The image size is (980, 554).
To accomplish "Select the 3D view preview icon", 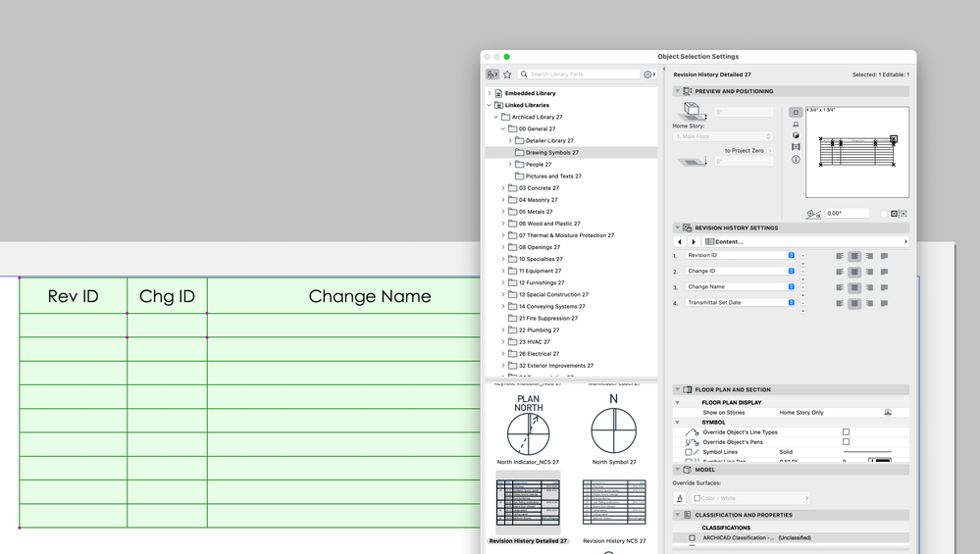I will click(796, 135).
